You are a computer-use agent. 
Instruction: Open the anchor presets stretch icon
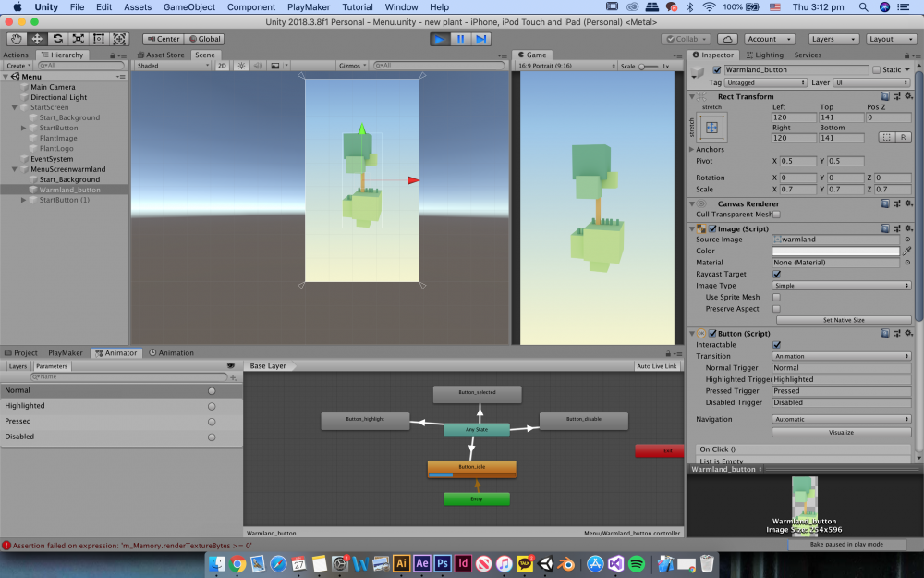[x=711, y=128]
